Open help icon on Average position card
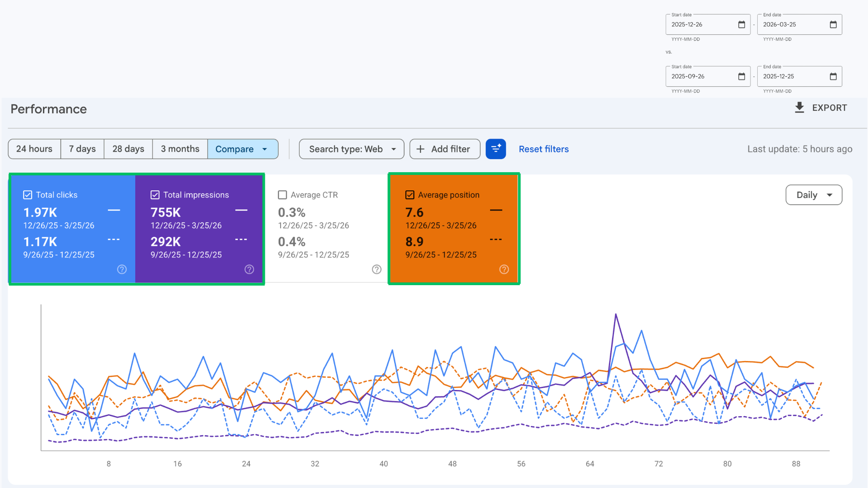The width and height of the screenshot is (868, 488). pos(504,269)
